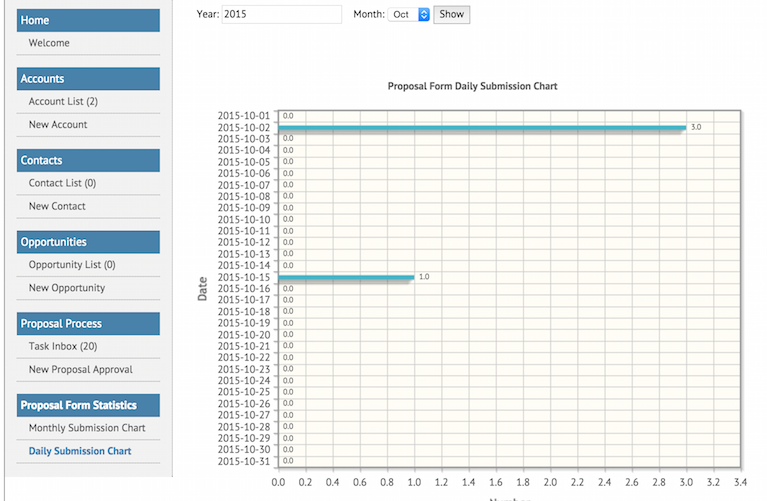Open the Month dropdown selector
The width and height of the screenshot is (767, 501).
click(x=410, y=15)
